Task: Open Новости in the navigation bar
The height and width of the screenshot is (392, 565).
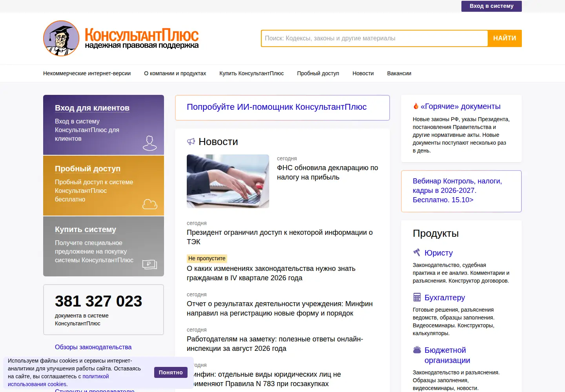Action: (x=363, y=73)
